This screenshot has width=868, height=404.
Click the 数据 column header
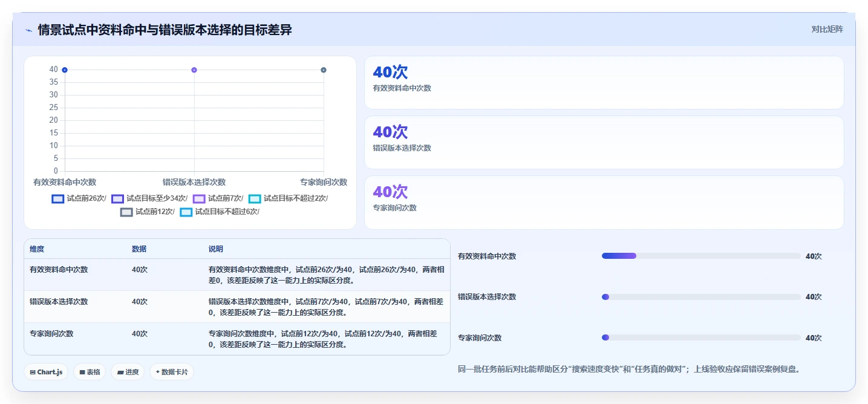[139, 249]
